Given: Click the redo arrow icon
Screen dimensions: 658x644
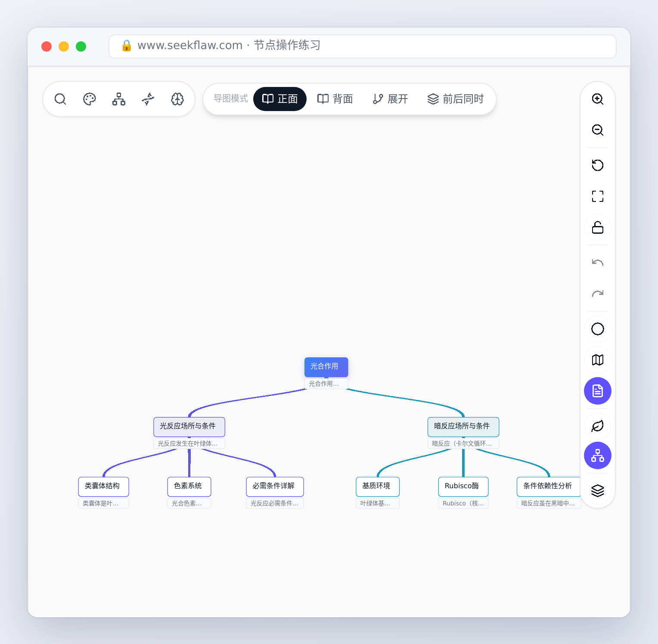Looking at the screenshot, I should [x=598, y=294].
